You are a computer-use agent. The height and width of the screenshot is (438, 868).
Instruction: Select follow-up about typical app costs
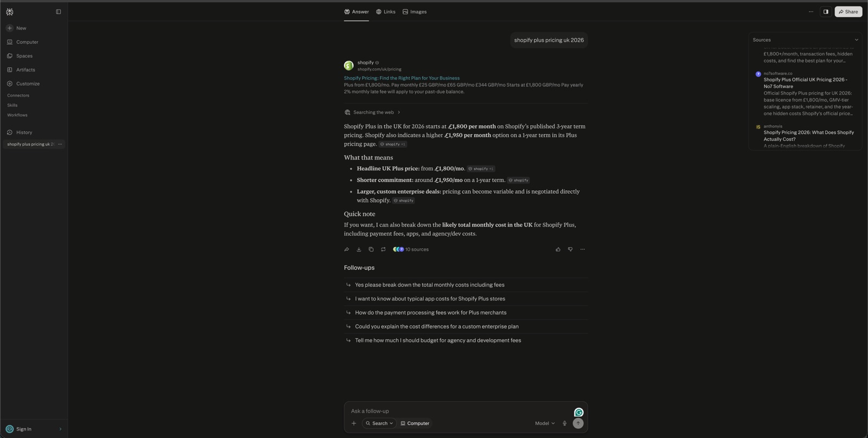point(465,299)
